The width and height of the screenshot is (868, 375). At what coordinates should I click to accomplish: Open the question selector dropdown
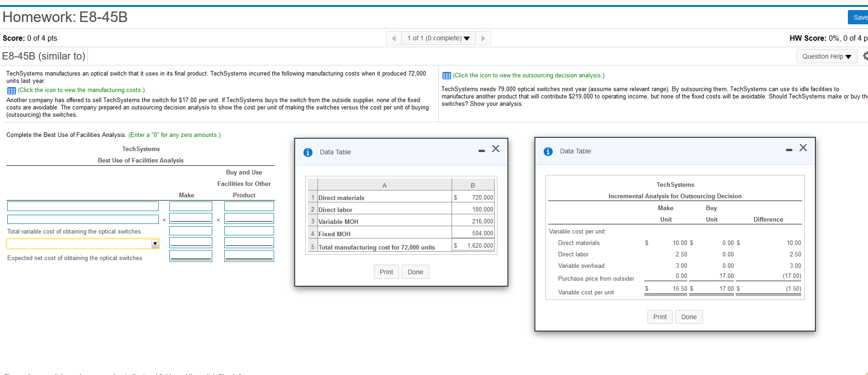click(x=438, y=38)
